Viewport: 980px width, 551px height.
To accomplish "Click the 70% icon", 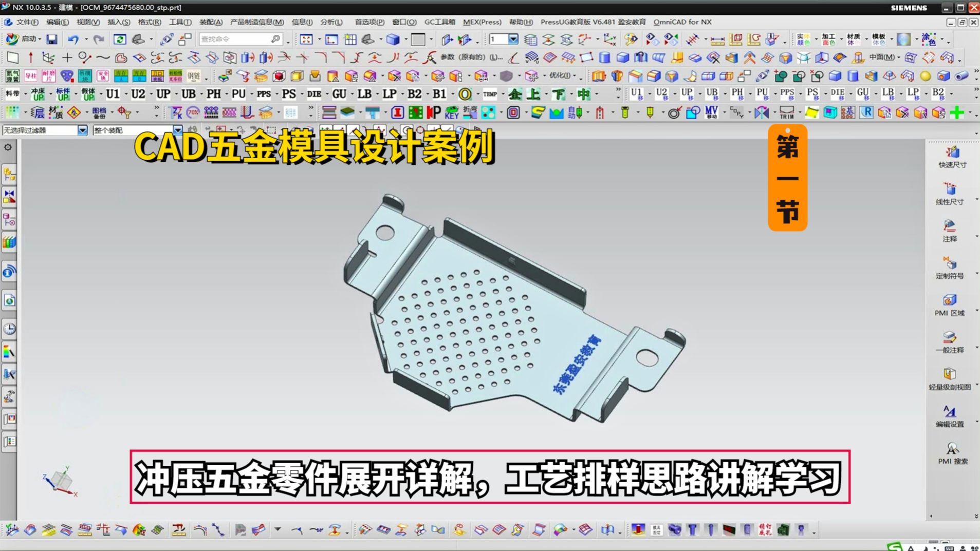I will pos(193,112).
